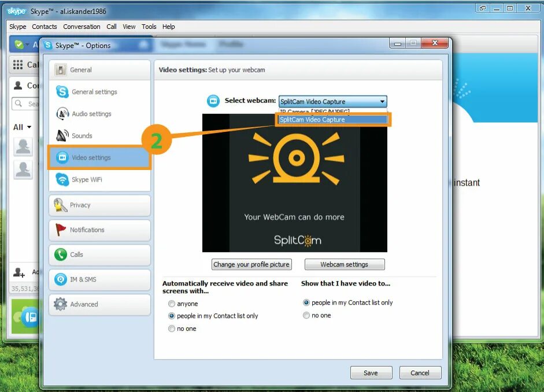Open Audio settings in the sidebar
544x392 pixels.
(99, 114)
